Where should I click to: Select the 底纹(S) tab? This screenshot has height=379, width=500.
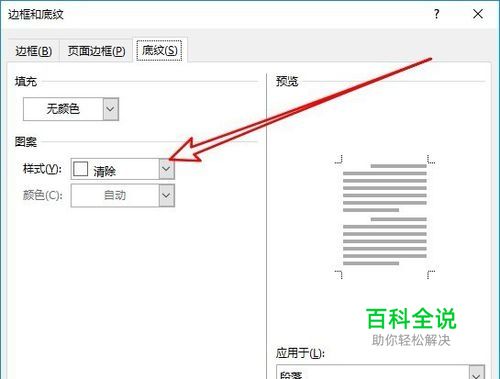pos(160,50)
